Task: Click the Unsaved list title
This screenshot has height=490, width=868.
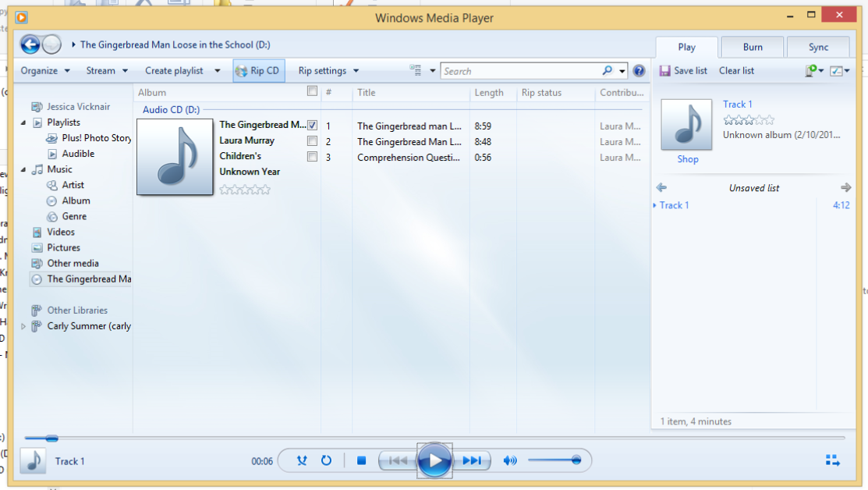Action: point(753,188)
